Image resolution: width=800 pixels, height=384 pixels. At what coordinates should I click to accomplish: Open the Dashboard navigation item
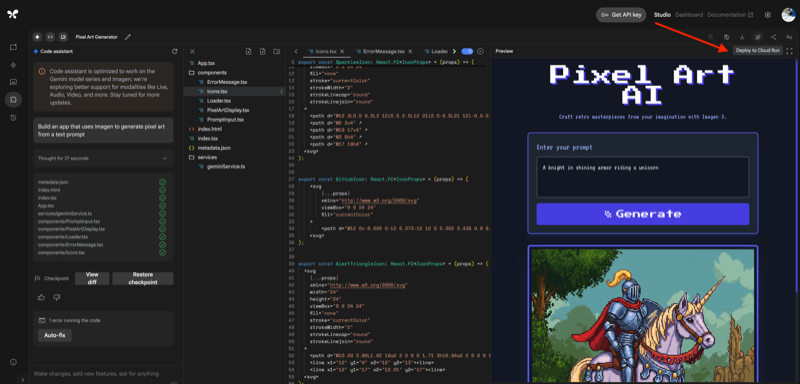(x=689, y=15)
